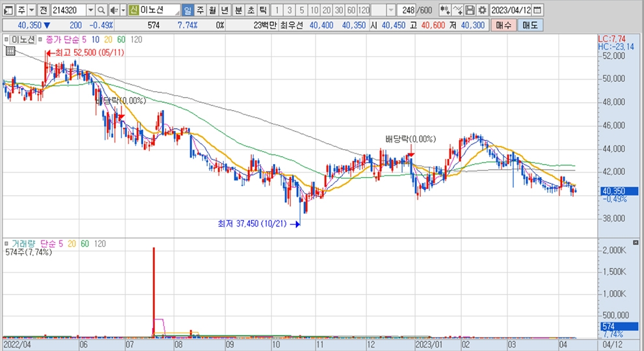Save the chart with the floppy disk icon

(470, 10)
